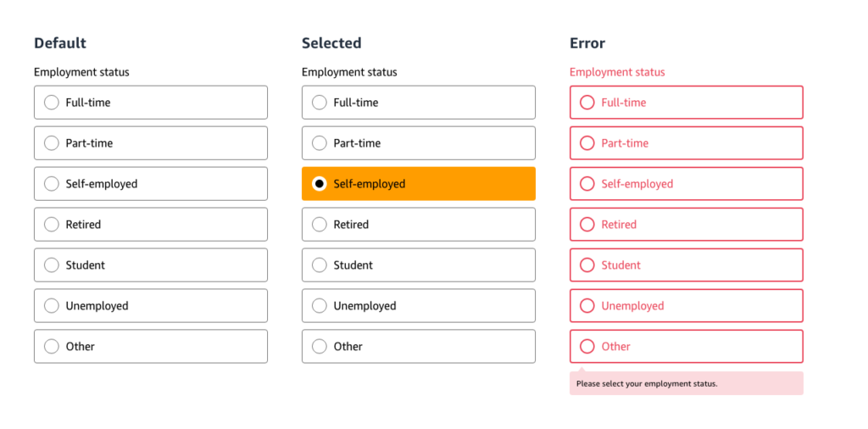Choose Part-time under Selected heading
868x429 pixels.
320,143
